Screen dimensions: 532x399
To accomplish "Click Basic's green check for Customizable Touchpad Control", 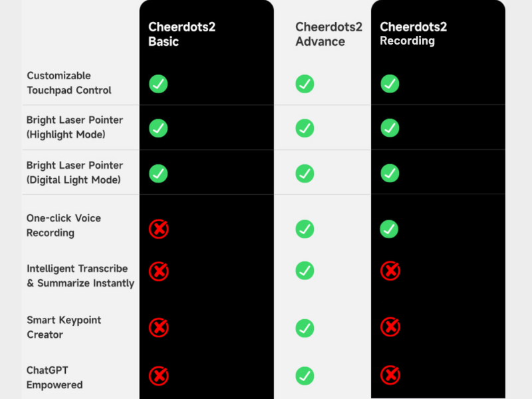I will [158, 84].
